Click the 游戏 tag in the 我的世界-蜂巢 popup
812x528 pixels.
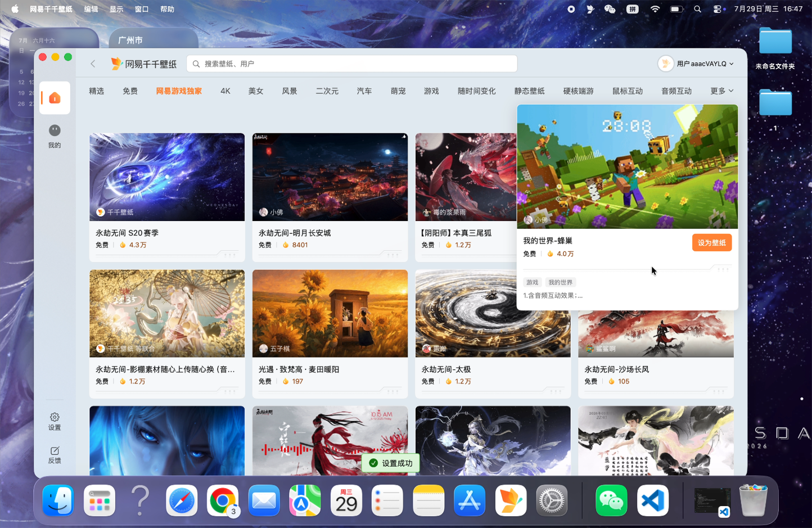pyautogui.click(x=532, y=282)
